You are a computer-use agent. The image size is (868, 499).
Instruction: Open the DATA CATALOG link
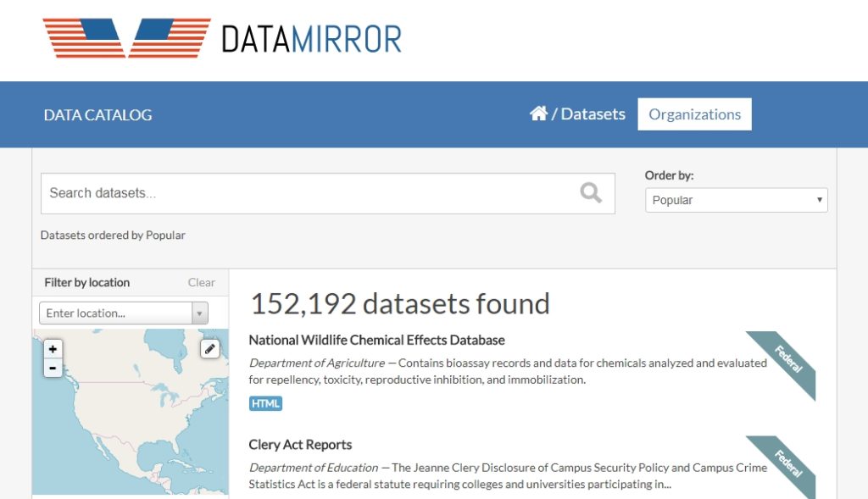[97, 114]
